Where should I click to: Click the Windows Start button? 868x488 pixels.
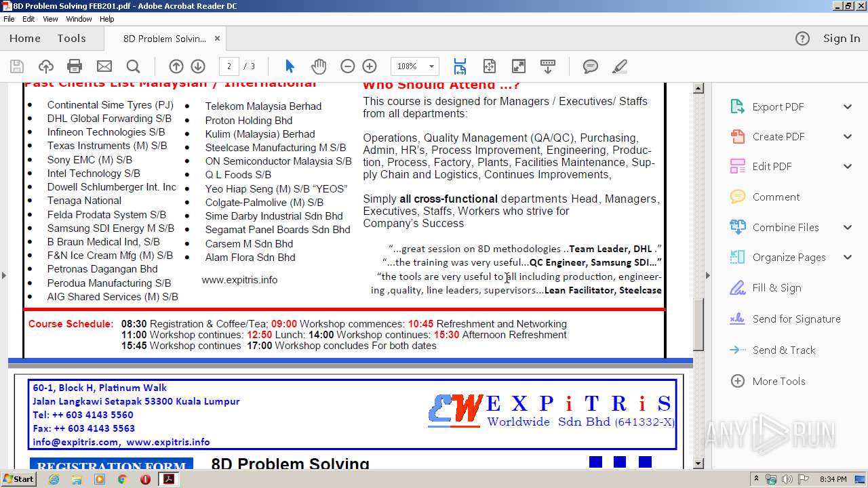click(x=18, y=479)
